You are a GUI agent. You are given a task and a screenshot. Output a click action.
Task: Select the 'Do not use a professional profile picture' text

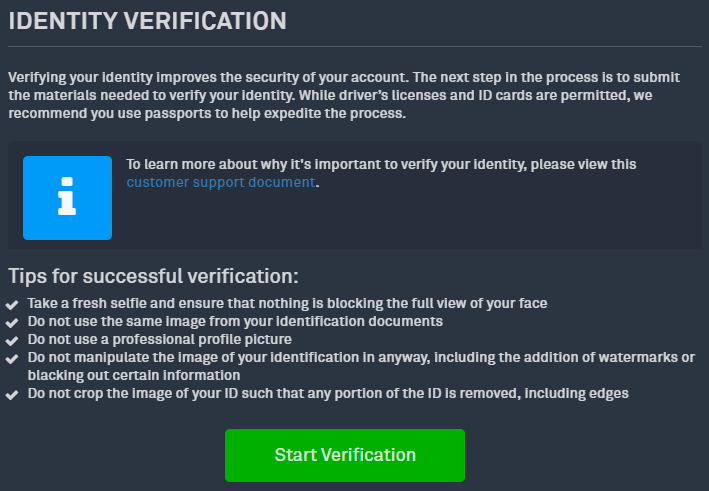click(x=160, y=339)
